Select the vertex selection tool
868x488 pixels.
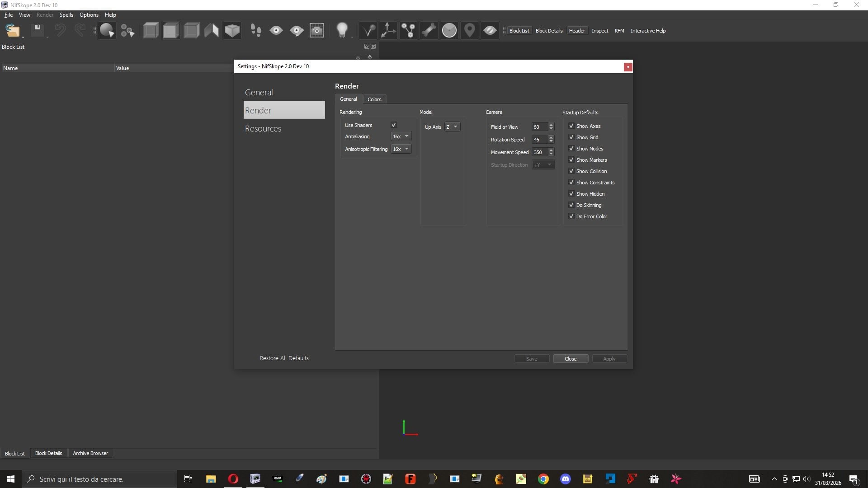point(127,31)
